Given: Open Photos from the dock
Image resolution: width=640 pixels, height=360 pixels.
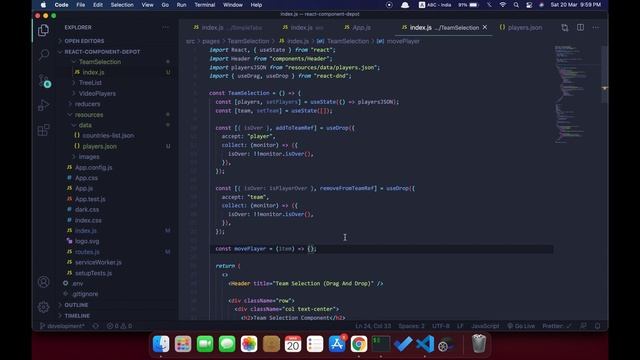Looking at the screenshot, I should point(249,344).
